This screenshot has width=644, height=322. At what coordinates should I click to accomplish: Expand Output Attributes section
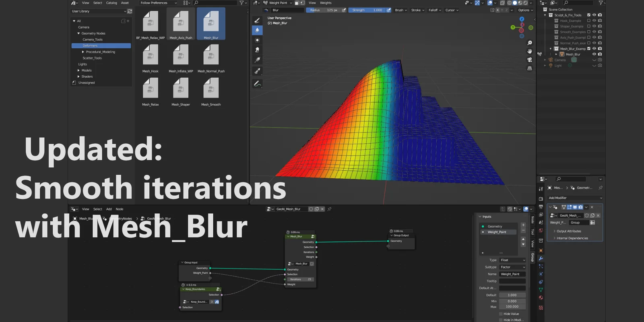[x=568, y=231]
